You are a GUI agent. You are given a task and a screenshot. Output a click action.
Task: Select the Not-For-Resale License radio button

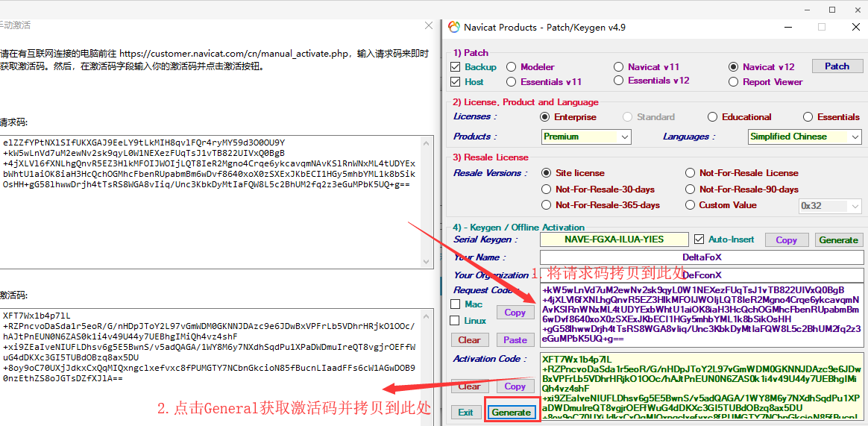[x=690, y=173]
